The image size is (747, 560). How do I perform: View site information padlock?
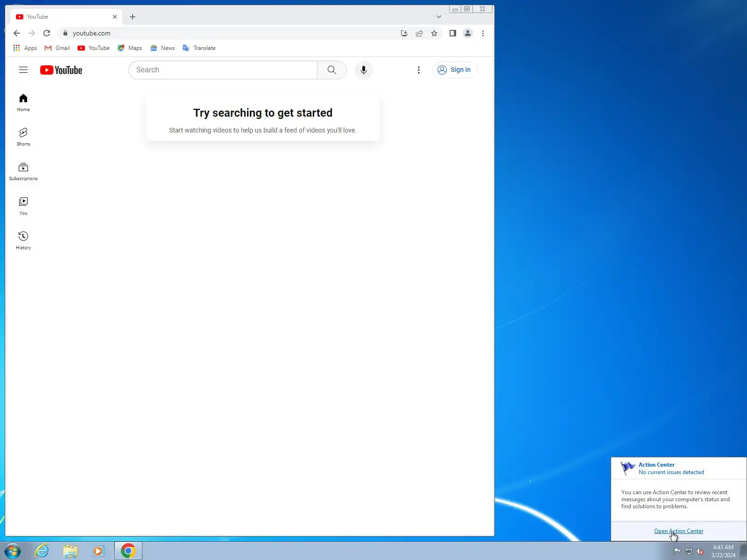65,33
